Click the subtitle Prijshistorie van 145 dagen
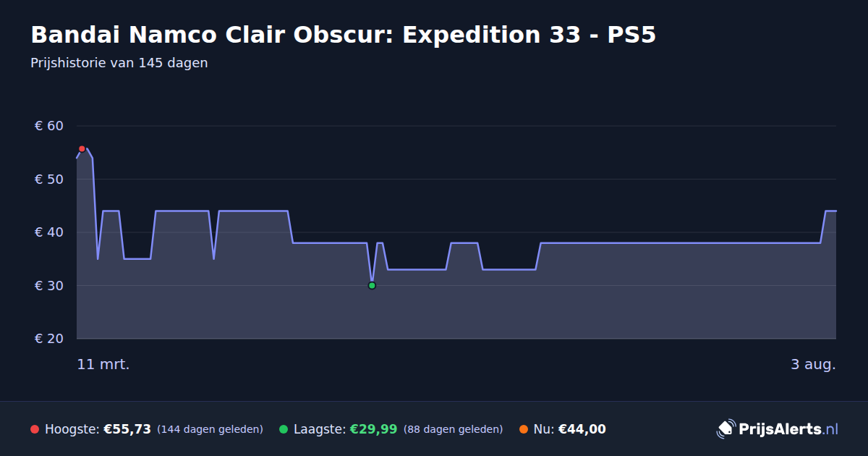Screen dimensions: 868x456 coord(119,63)
